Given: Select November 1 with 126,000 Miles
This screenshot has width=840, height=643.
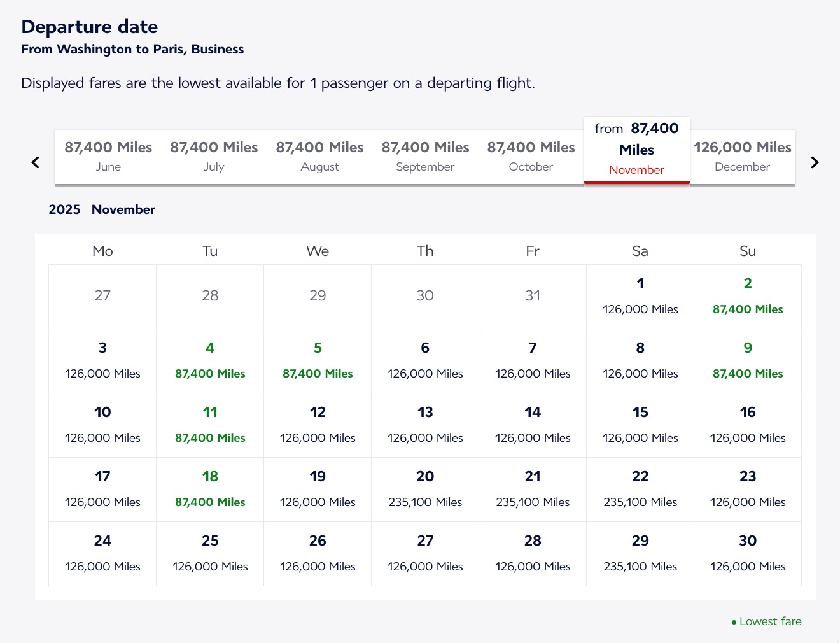Looking at the screenshot, I should coord(640,296).
